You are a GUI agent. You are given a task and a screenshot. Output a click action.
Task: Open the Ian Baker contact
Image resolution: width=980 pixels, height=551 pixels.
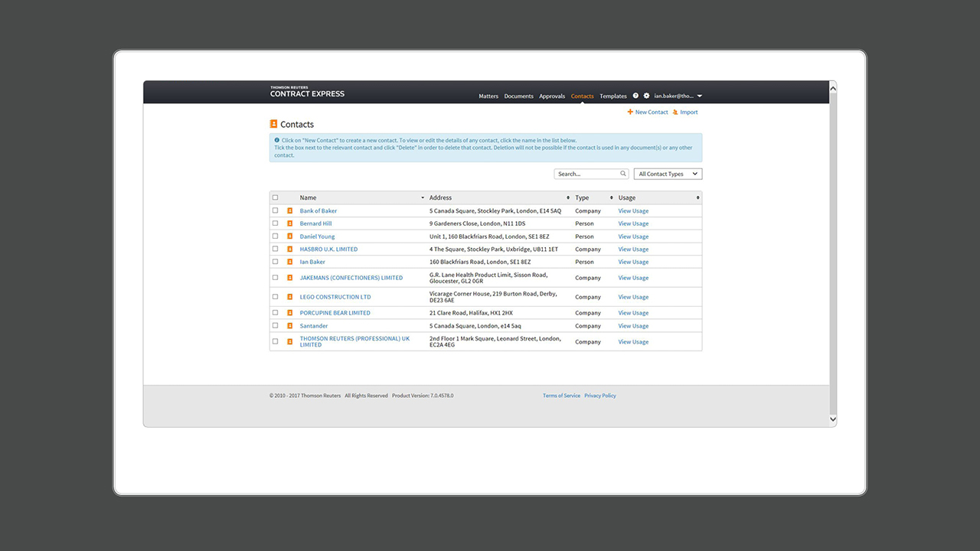[312, 262]
